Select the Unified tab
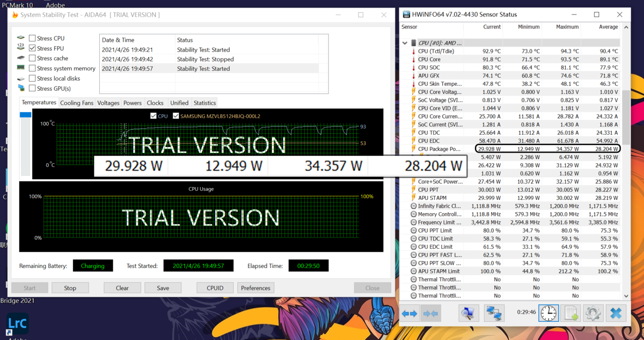 click(179, 103)
